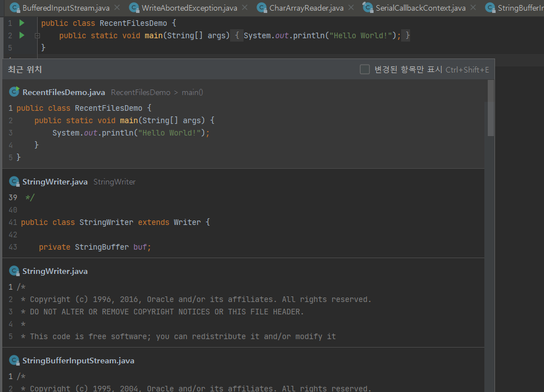This screenshot has height=392, width=544.
Task: Run the RecentFilesDemo class via gutter arrow
Action: pos(22,23)
